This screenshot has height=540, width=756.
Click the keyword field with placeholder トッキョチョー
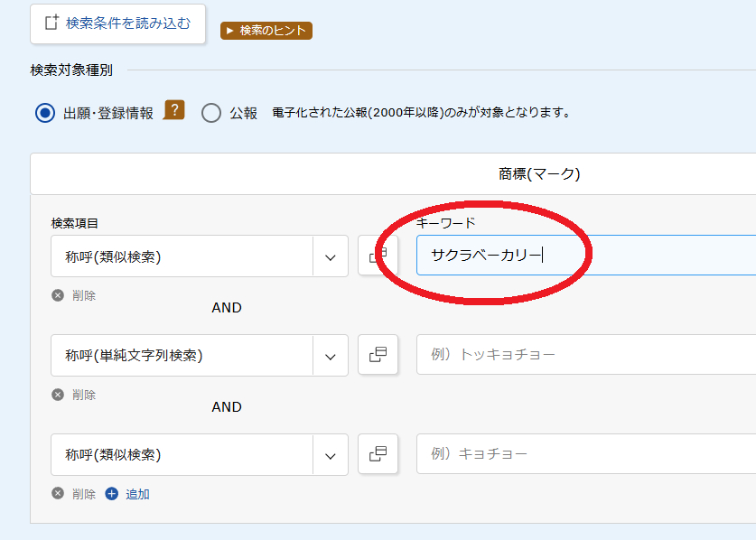(x=586, y=354)
